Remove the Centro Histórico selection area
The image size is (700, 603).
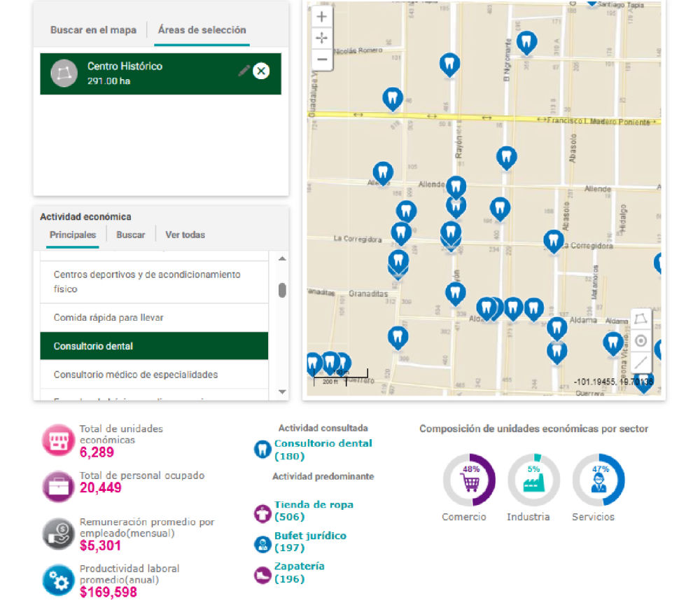(x=261, y=71)
